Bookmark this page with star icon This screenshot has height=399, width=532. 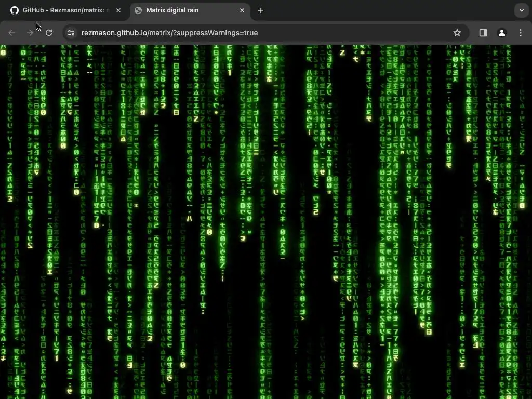pyautogui.click(x=457, y=33)
